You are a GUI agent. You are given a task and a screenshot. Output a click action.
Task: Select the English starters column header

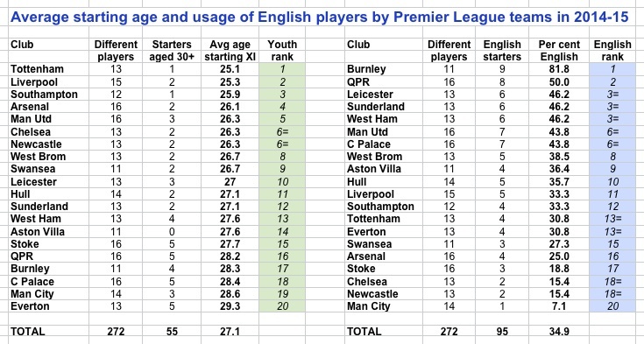coord(502,51)
